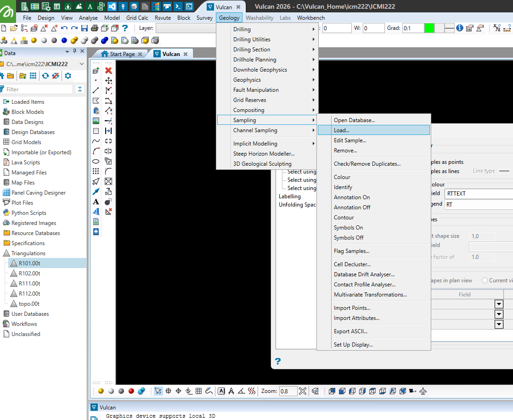Click the airplane fly-through icon
Image resolution: width=513 pixels, height=420 pixels.
pos(423,391)
